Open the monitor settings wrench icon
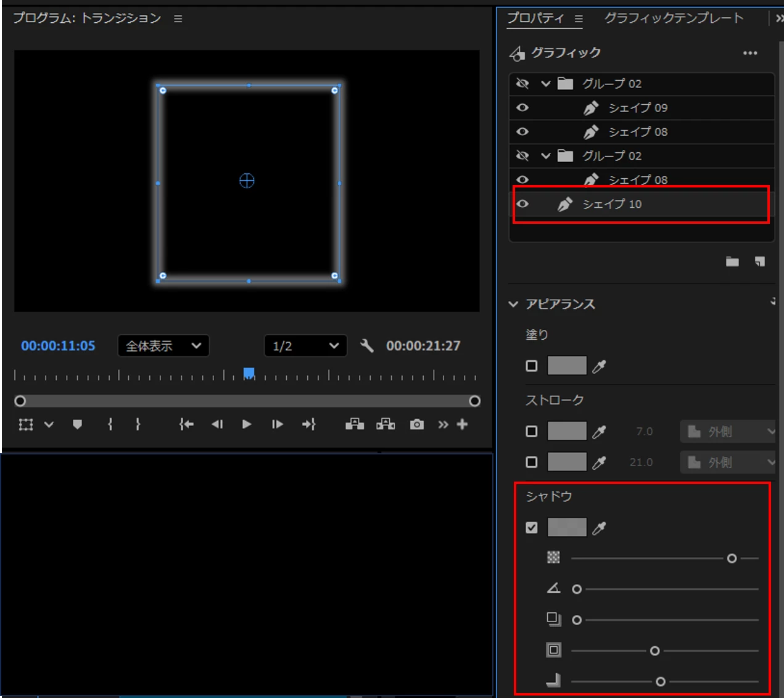This screenshot has height=698, width=784. [x=367, y=346]
